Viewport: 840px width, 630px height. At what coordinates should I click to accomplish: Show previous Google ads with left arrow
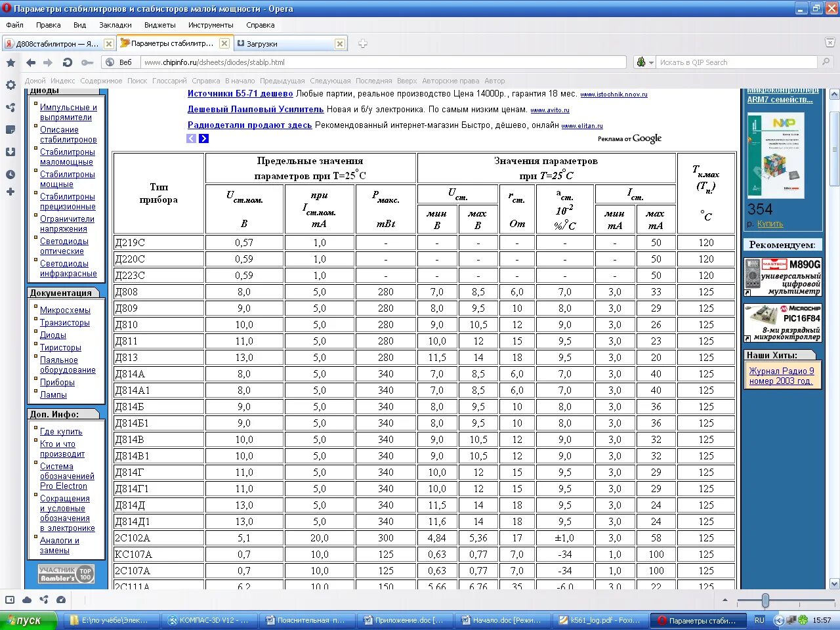(192, 138)
